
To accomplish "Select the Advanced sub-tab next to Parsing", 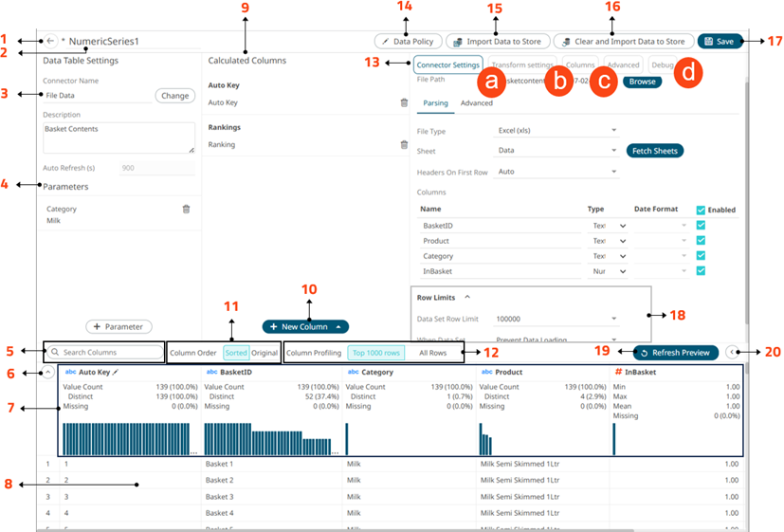I will coord(477,103).
